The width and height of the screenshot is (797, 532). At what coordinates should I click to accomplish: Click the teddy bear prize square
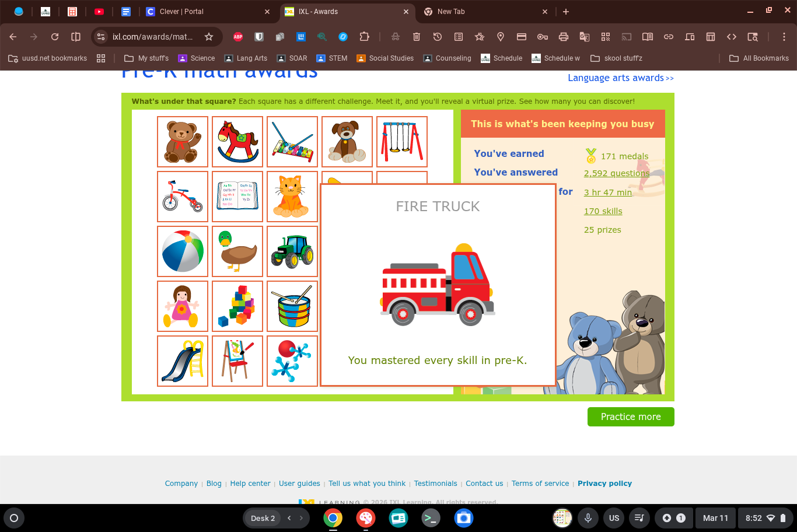click(183, 142)
